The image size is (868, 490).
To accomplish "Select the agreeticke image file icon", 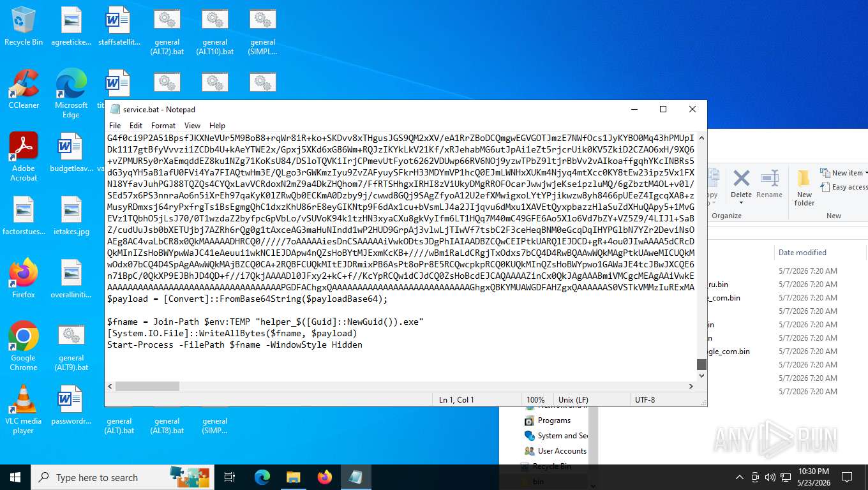I will 71,27.
